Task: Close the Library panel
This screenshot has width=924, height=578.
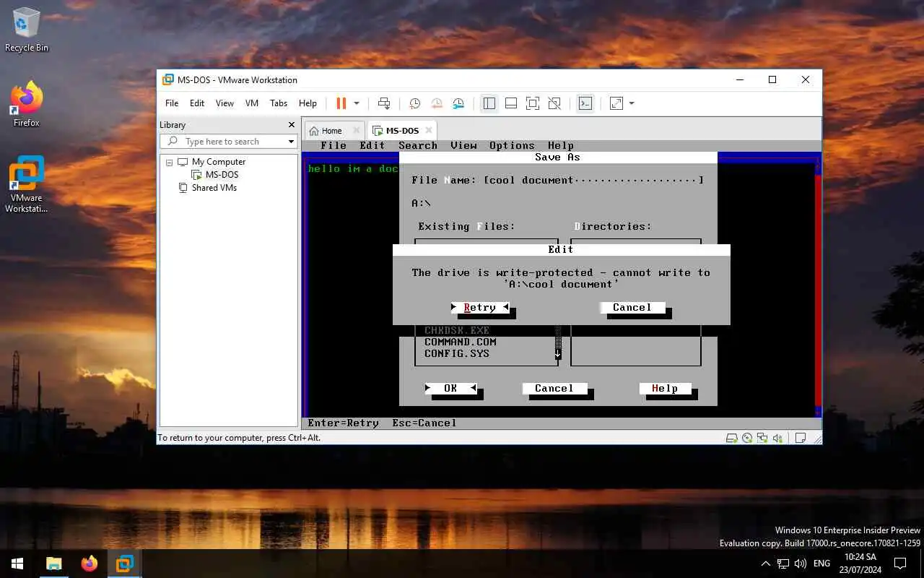Action: (x=292, y=125)
